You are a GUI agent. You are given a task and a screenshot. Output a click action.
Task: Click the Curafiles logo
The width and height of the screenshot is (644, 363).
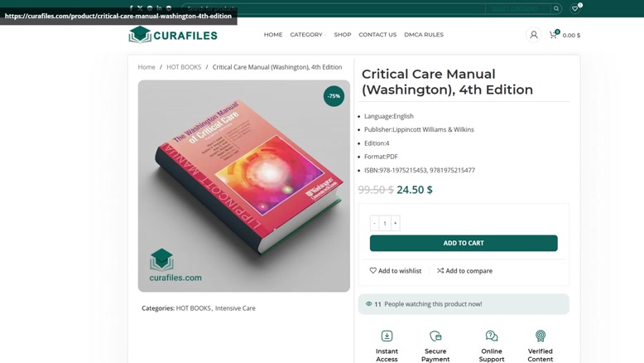[x=173, y=35]
